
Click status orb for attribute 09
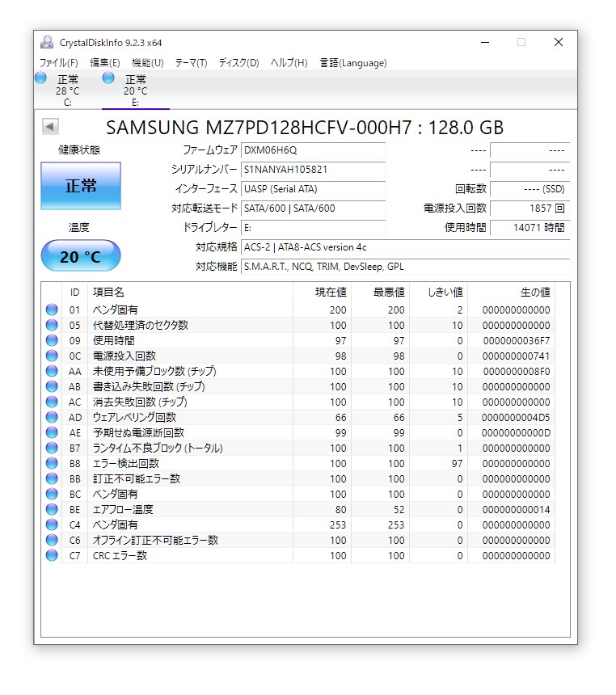pos(52,340)
